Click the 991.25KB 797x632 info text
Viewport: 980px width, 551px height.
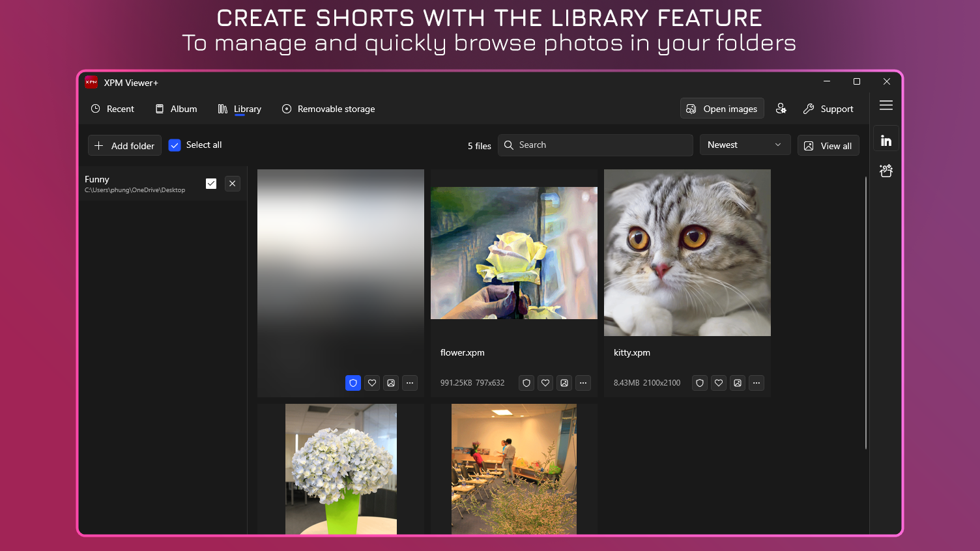point(472,383)
